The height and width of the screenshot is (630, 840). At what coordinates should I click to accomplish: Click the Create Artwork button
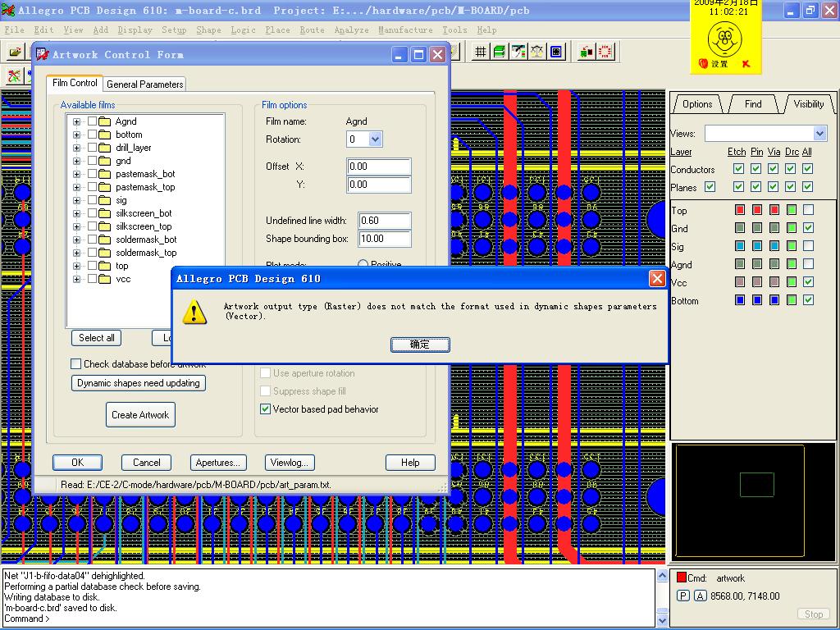(140, 415)
